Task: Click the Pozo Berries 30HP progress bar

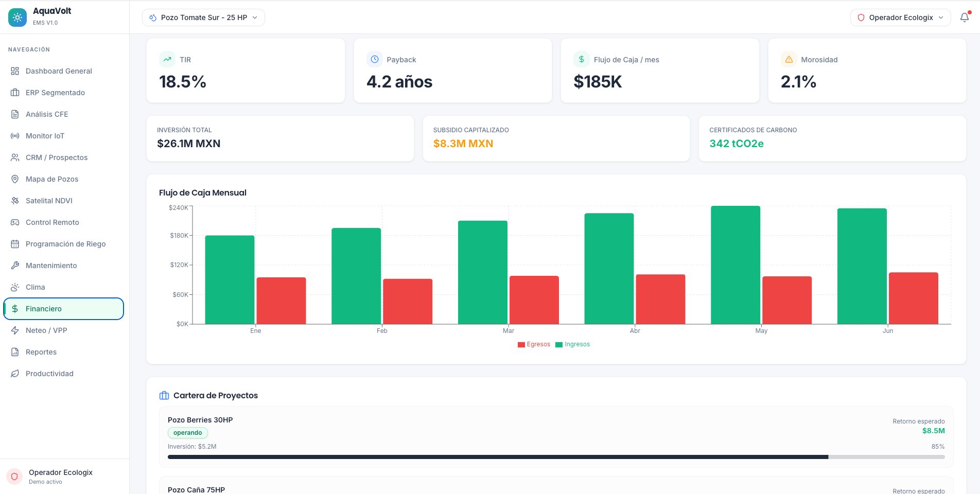Action: coord(556,457)
